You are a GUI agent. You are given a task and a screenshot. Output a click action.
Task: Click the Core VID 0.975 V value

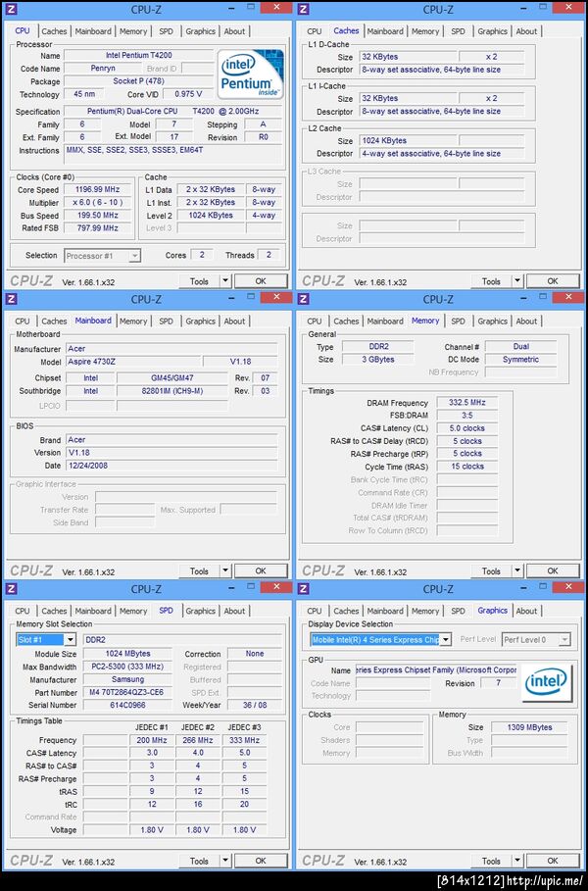pos(188,94)
